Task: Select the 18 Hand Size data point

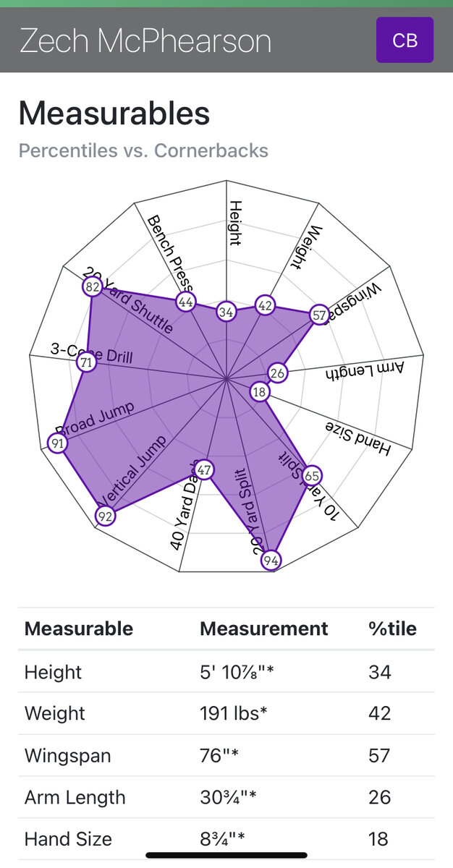Action: (260, 392)
